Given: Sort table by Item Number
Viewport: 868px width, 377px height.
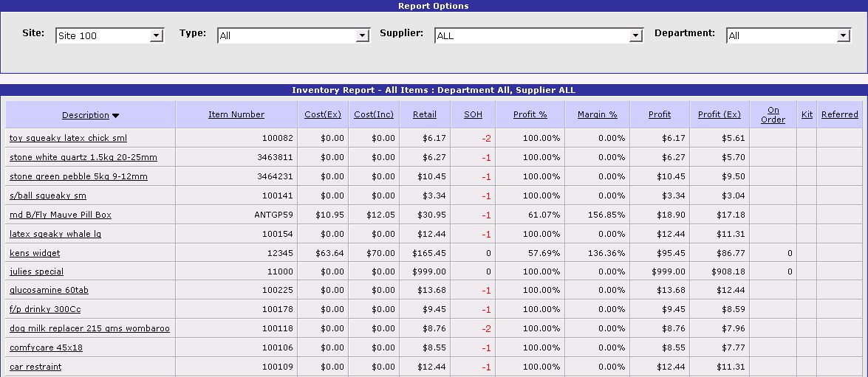Looking at the screenshot, I should (x=236, y=114).
